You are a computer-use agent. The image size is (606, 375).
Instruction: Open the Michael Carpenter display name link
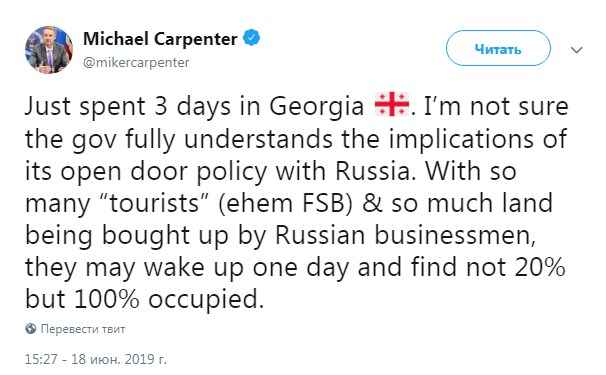(x=160, y=39)
